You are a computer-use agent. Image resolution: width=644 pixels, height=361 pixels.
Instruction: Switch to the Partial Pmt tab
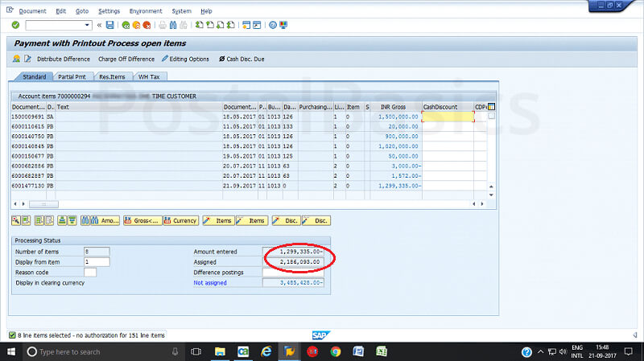coord(71,77)
